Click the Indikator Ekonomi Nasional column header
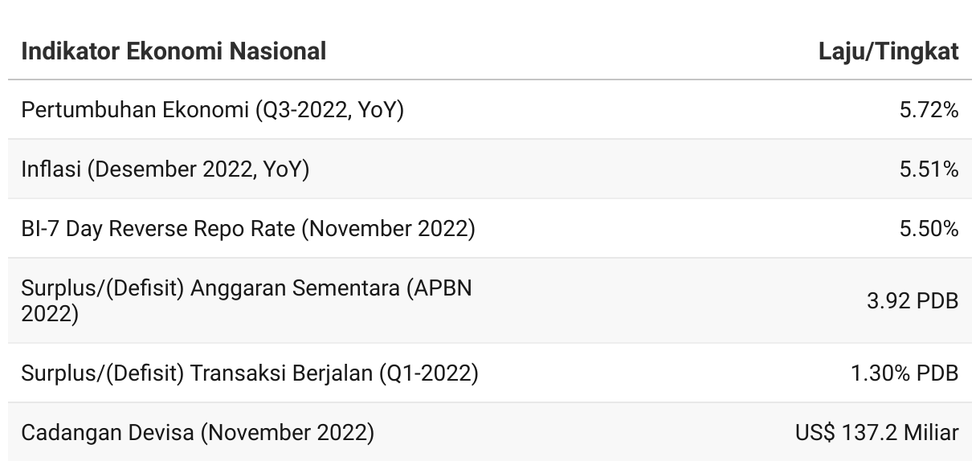Viewport: 980px width, 469px height. (x=174, y=51)
